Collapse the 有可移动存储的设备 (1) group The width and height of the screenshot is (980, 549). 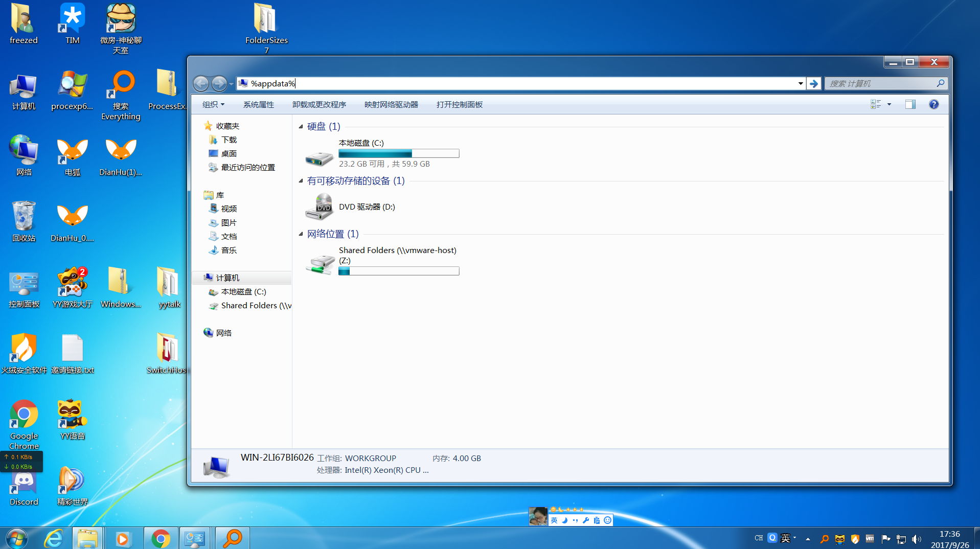tap(301, 180)
